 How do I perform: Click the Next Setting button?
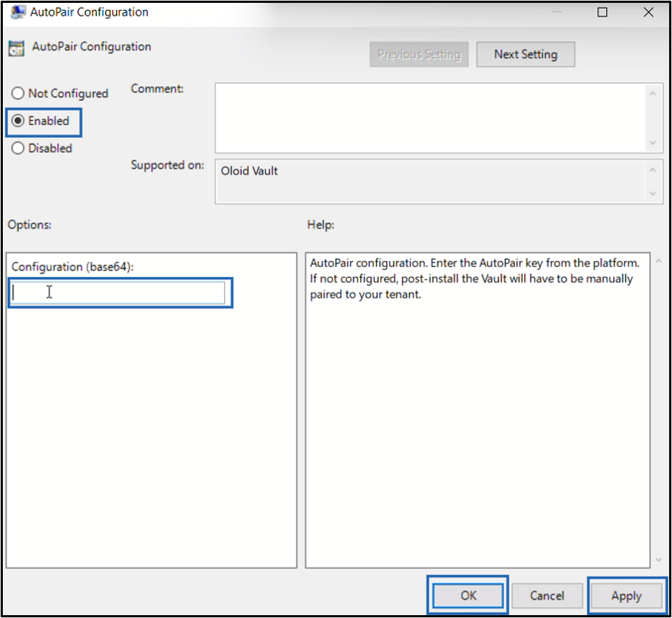click(526, 54)
